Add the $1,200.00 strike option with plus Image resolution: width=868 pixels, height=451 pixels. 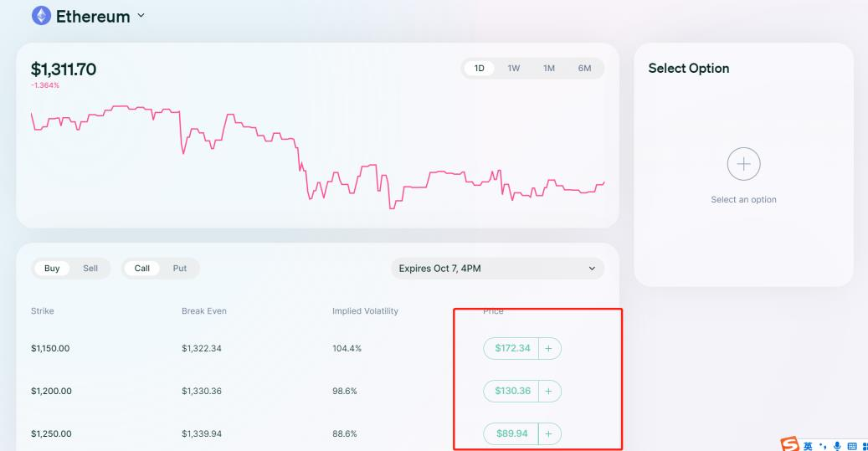click(550, 391)
